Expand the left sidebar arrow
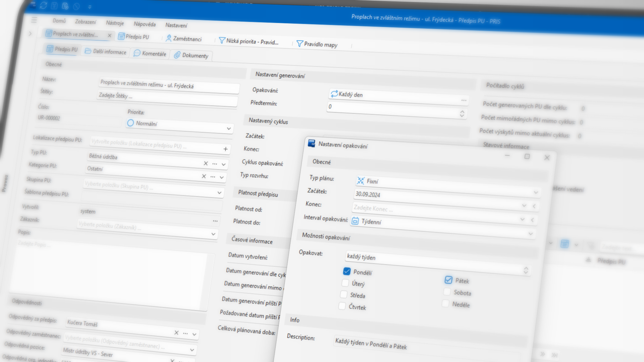Screen dimensions: 644x362 pos(30,34)
